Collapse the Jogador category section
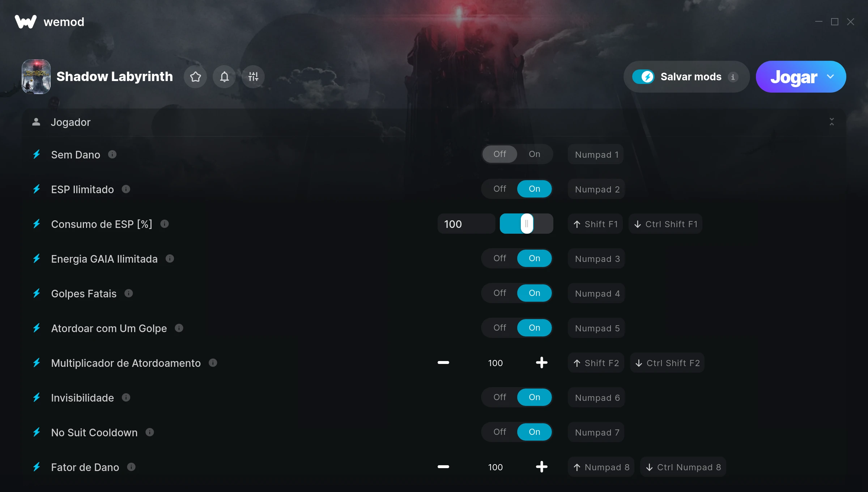Screen dimensions: 868x492 click(831, 122)
